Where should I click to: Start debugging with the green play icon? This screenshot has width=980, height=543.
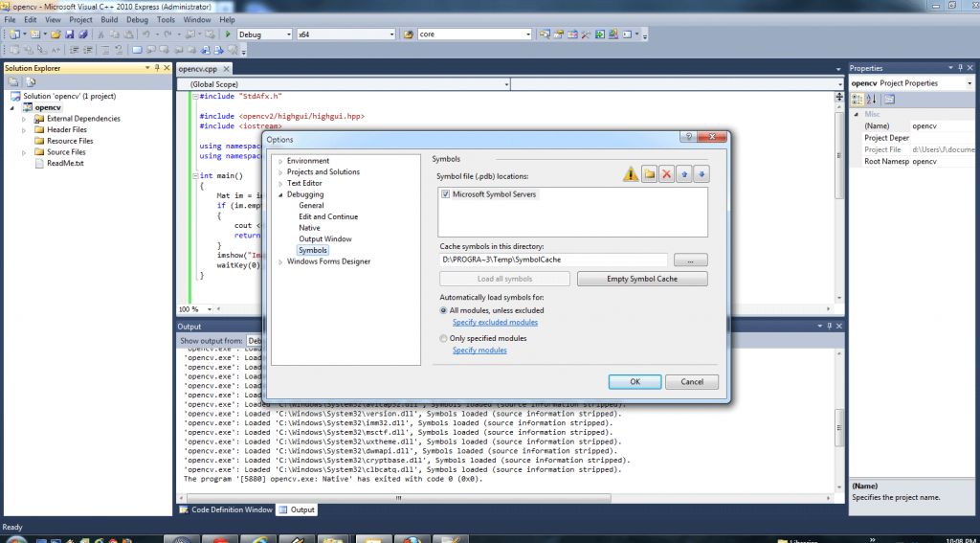tap(228, 34)
